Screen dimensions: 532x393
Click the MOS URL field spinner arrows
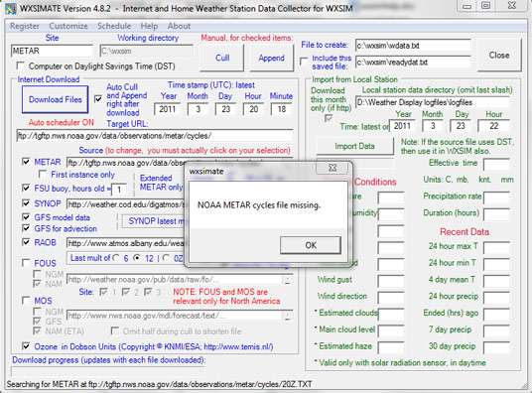pyautogui.click(x=287, y=316)
